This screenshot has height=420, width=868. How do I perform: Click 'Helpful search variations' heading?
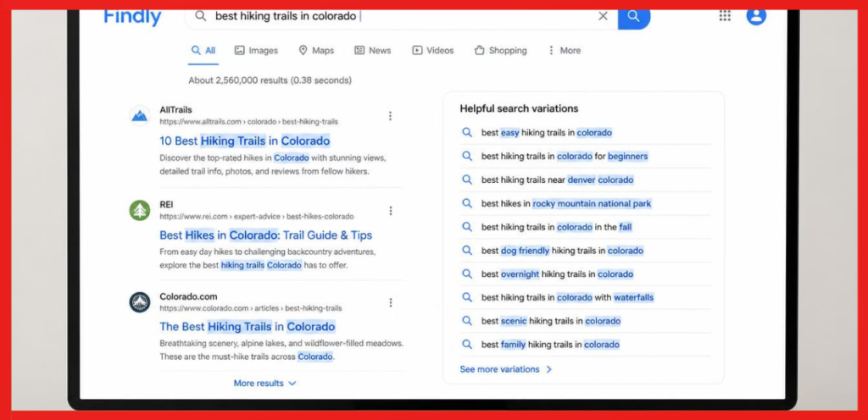(519, 108)
